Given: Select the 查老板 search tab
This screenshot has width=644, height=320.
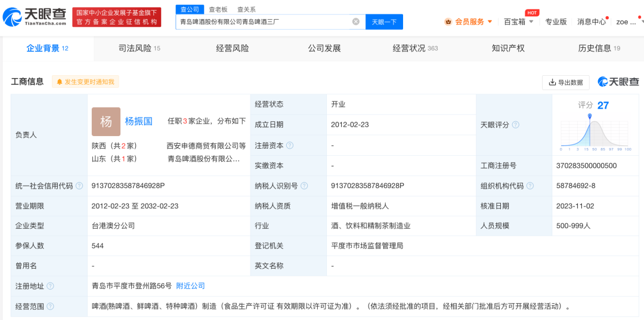Looking at the screenshot, I should click(218, 9).
